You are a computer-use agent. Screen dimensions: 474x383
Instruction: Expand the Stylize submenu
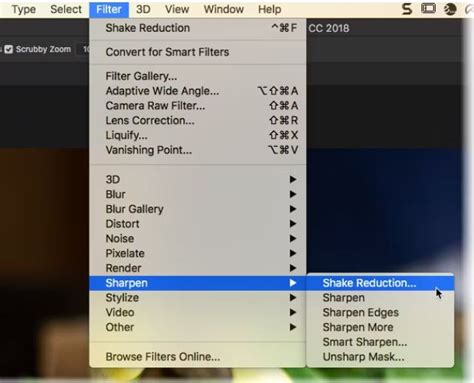(x=198, y=298)
